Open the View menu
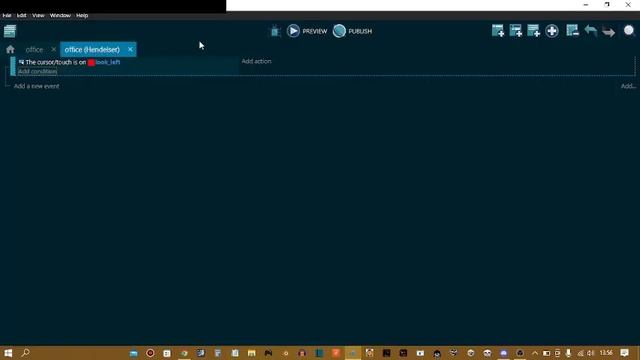Viewport: 640px width, 360px height. coord(38,16)
